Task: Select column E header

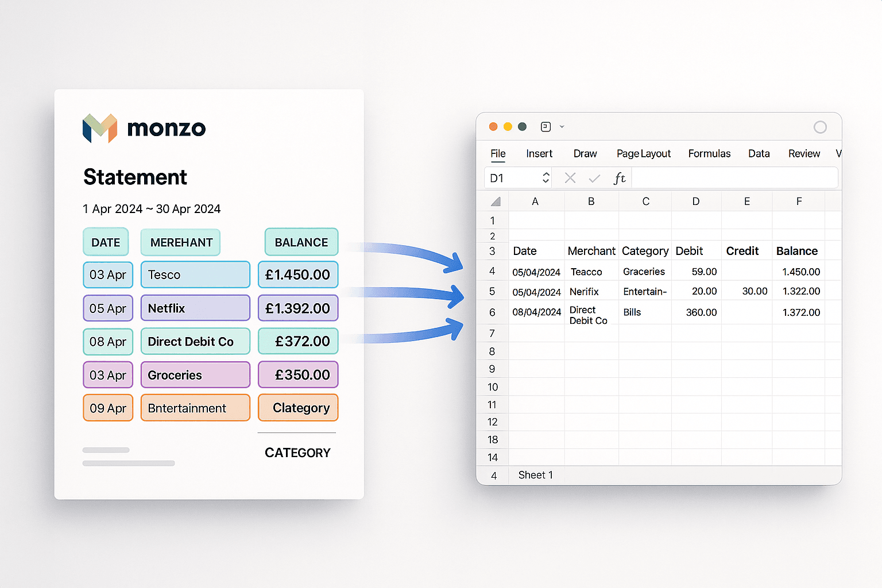Action: tap(747, 202)
